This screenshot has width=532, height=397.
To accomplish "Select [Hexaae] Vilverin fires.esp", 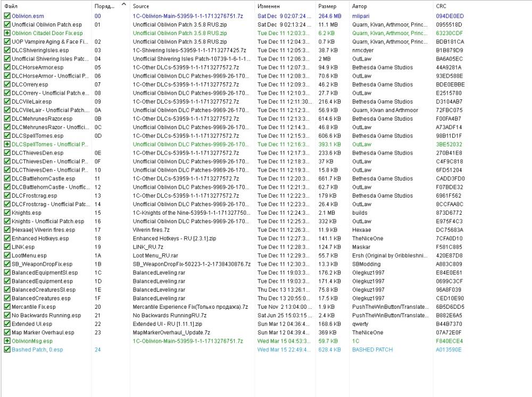I will click(43, 230).
